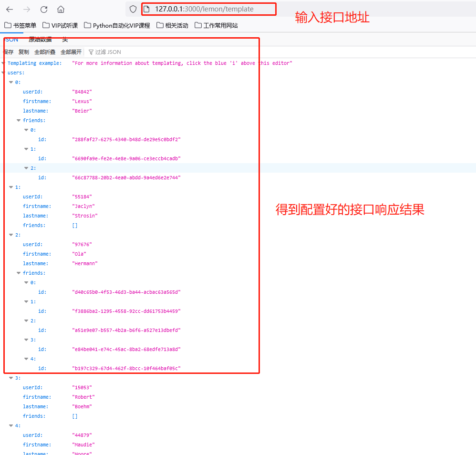Select the lastname value "Beier"
This screenshot has width=476, height=455.
pos(82,111)
